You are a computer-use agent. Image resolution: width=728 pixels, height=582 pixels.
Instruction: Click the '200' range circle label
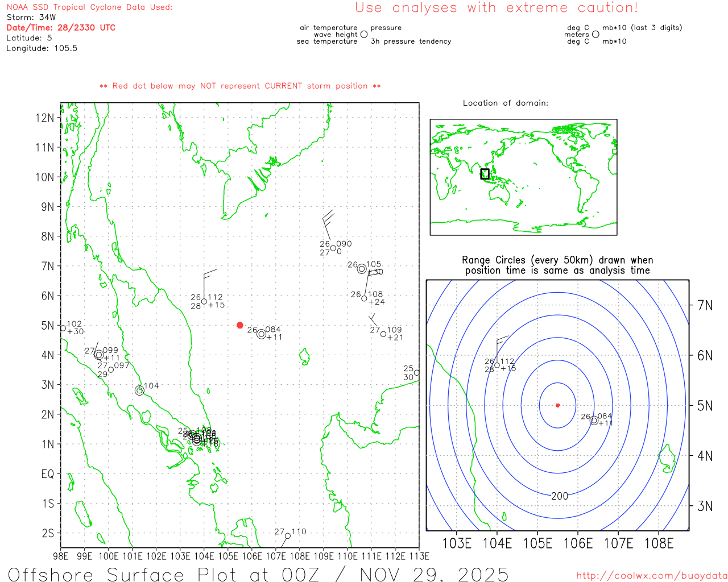(560, 496)
